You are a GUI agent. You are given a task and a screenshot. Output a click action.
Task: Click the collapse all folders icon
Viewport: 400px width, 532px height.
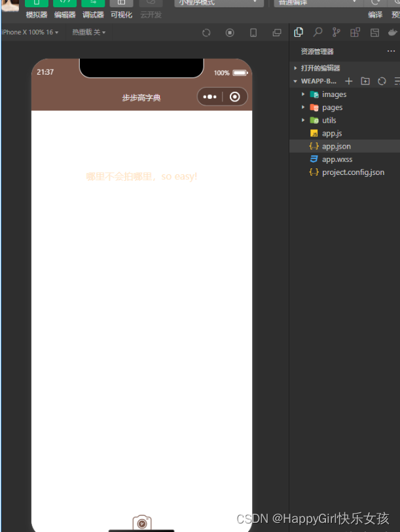coord(397,81)
